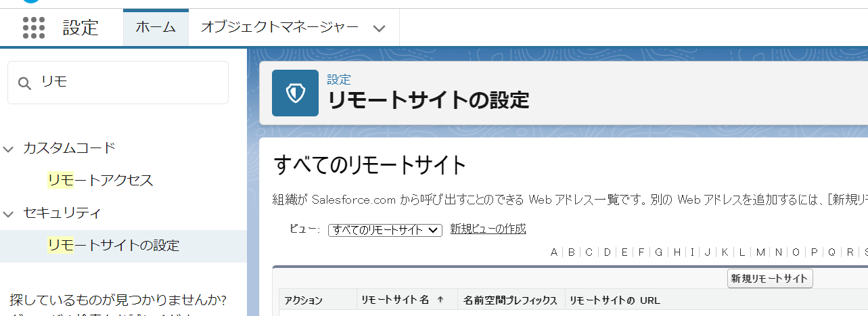The width and height of the screenshot is (868, 316).
Task: Filter list by letter H
Action: click(x=677, y=252)
